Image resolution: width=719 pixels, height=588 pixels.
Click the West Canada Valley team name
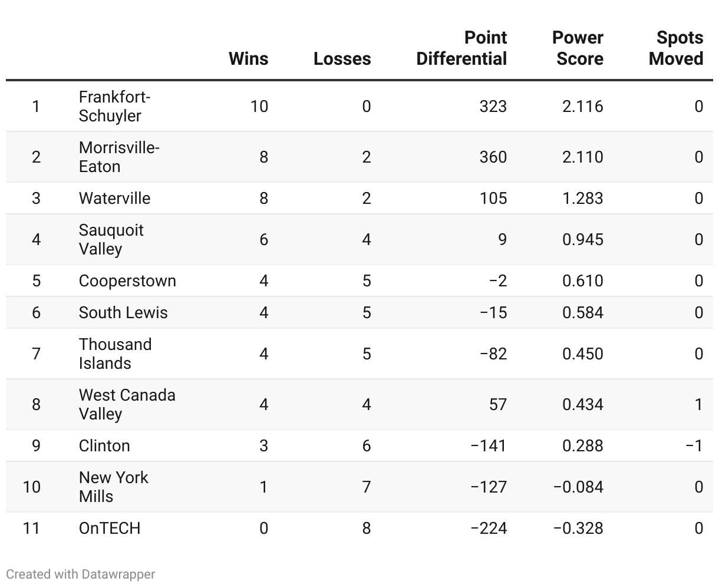click(x=127, y=404)
